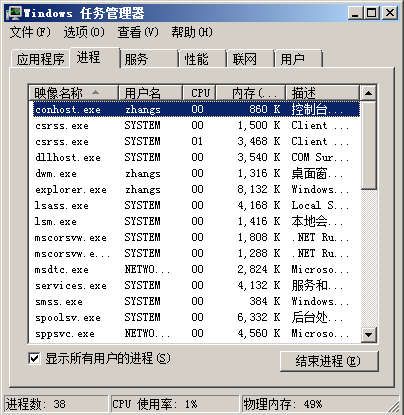
Task: Select csrss.exe row using 1,500 K
Action: pos(197,125)
